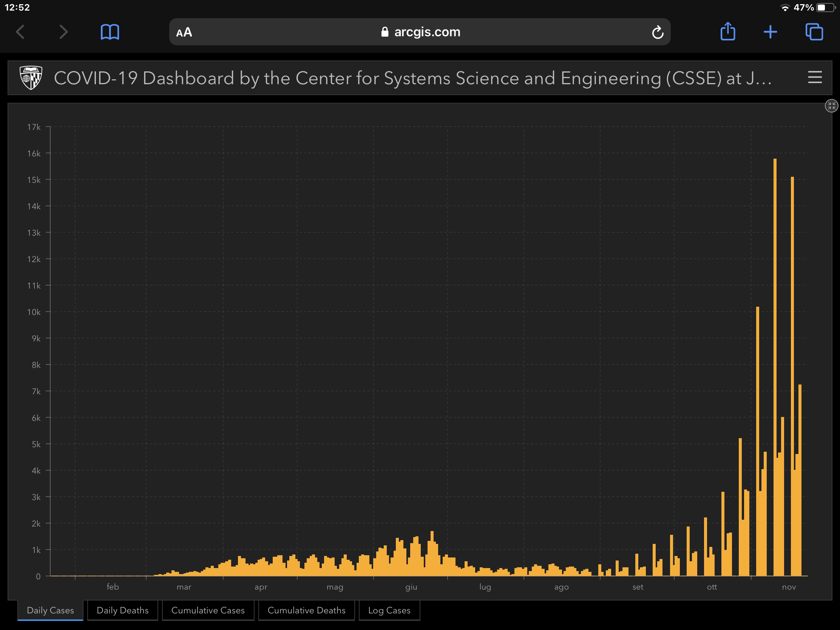
Task: Show all tabs via the overlapping squares icon
Action: click(x=814, y=32)
